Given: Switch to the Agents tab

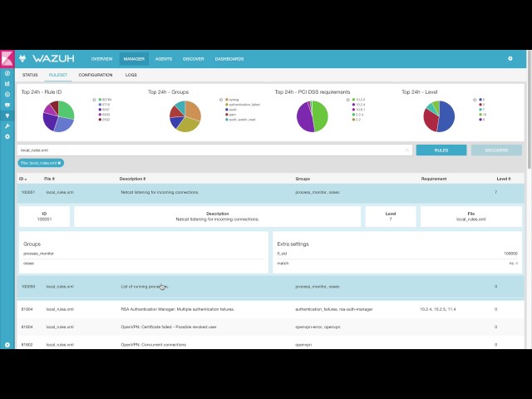Looking at the screenshot, I should click(164, 59).
